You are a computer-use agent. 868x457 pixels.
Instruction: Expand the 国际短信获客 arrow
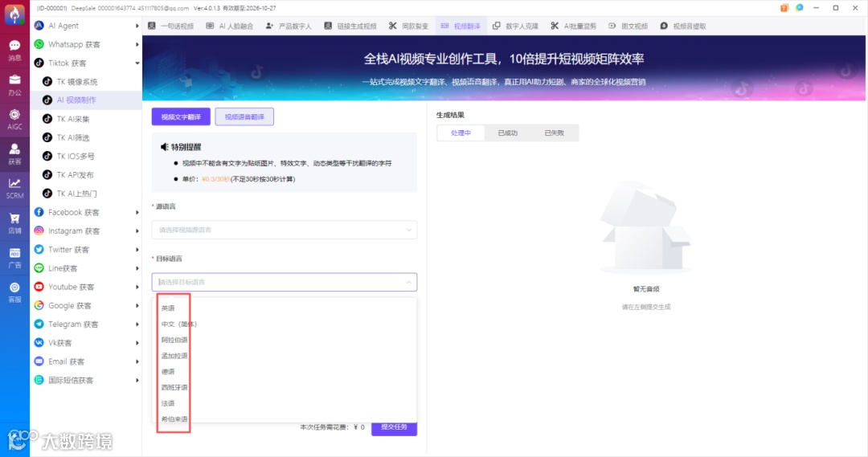[x=137, y=380]
